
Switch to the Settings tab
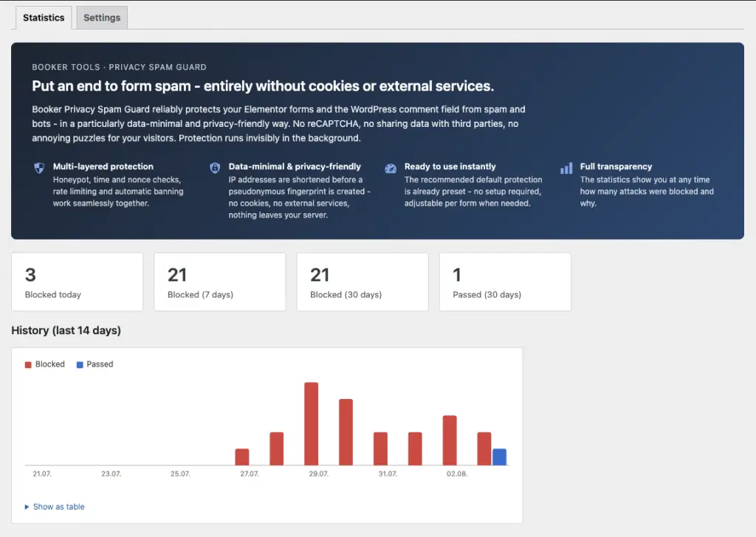102,18
